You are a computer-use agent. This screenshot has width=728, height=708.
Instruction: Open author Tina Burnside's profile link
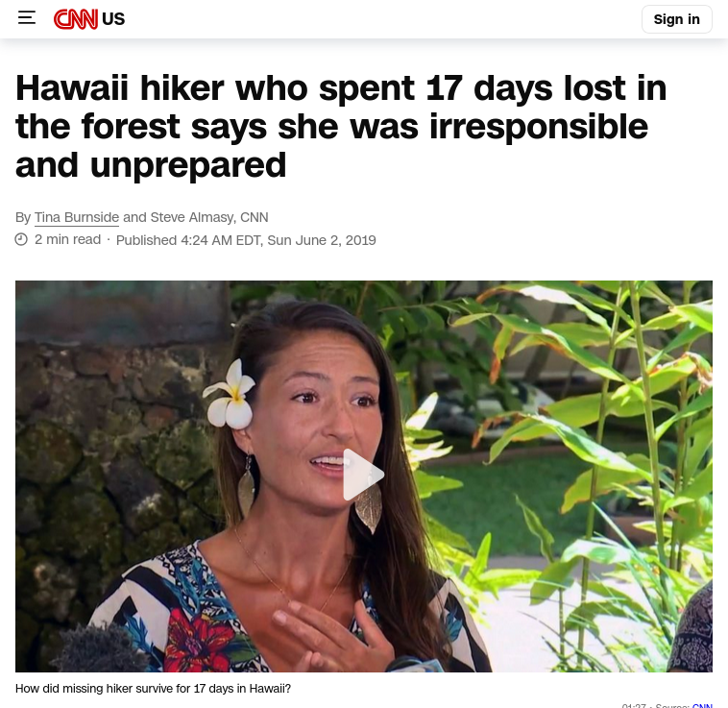(x=77, y=217)
